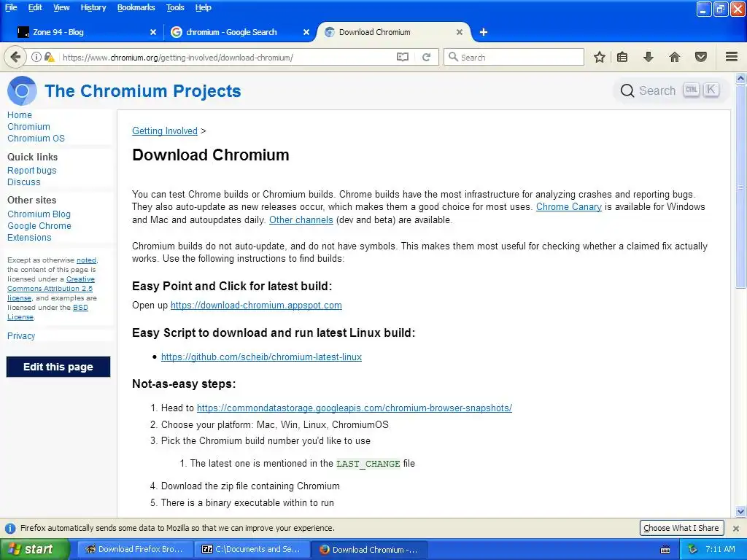This screenshot has height=560, width=747.
Task: Open Home link in sidebar
Action: [x=20, y=115]
